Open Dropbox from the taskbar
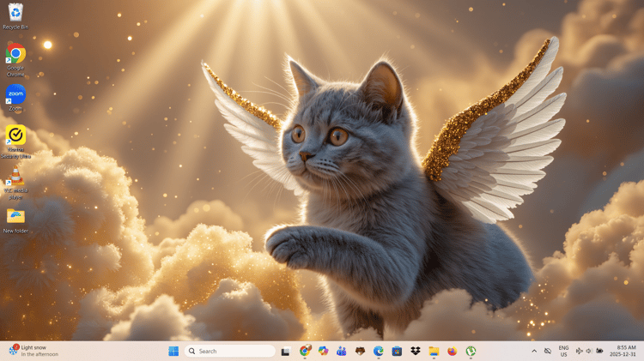The width and height of the screenshot is (644, 361). point(416,352)
